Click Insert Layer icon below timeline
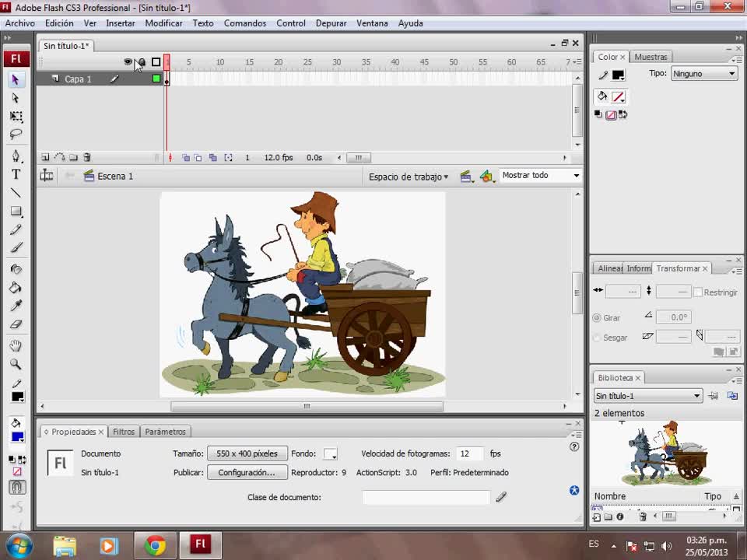This screenshot has height=560, width=747. point(45,157)
